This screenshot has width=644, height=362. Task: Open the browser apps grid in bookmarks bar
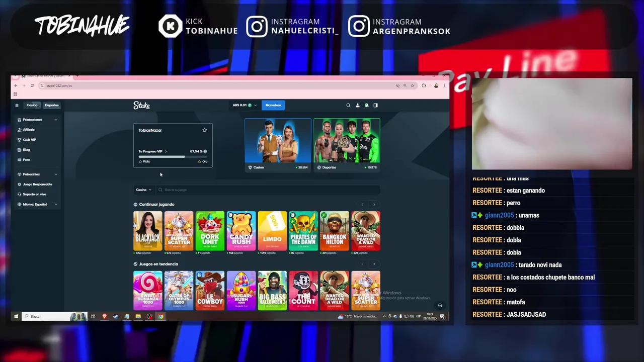pos(15,94)
